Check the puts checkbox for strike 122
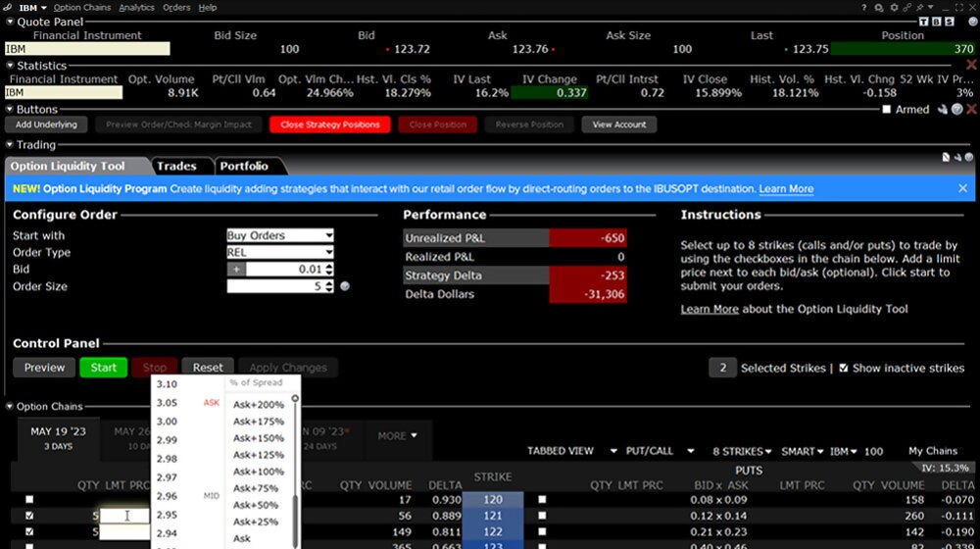Viewport: 980px width, 549px height. 542,531
